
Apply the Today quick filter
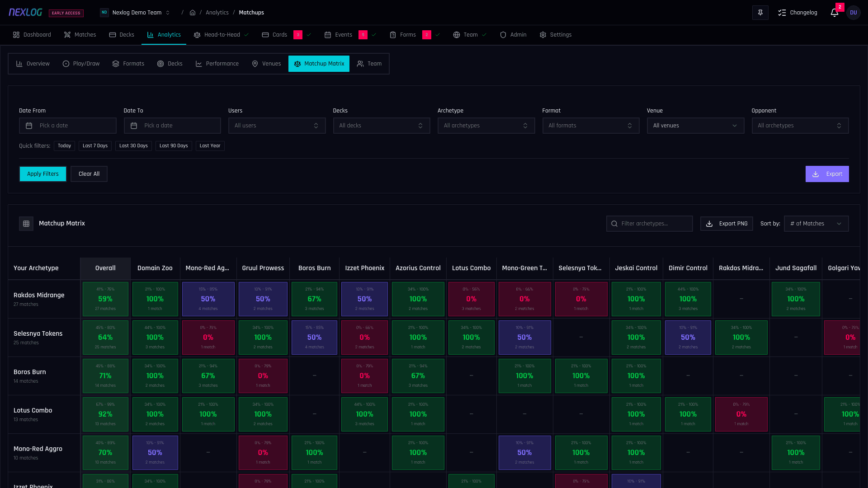64,146
